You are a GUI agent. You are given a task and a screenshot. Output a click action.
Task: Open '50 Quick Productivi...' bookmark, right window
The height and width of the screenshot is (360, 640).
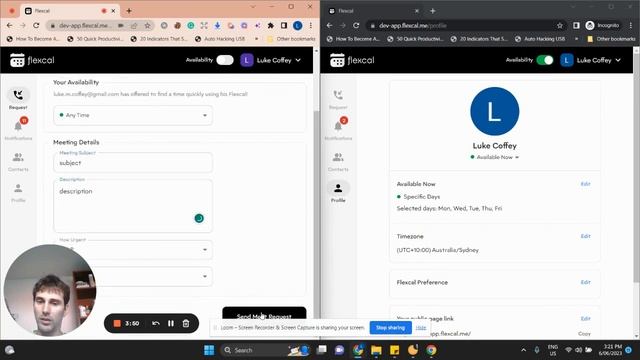416,39
